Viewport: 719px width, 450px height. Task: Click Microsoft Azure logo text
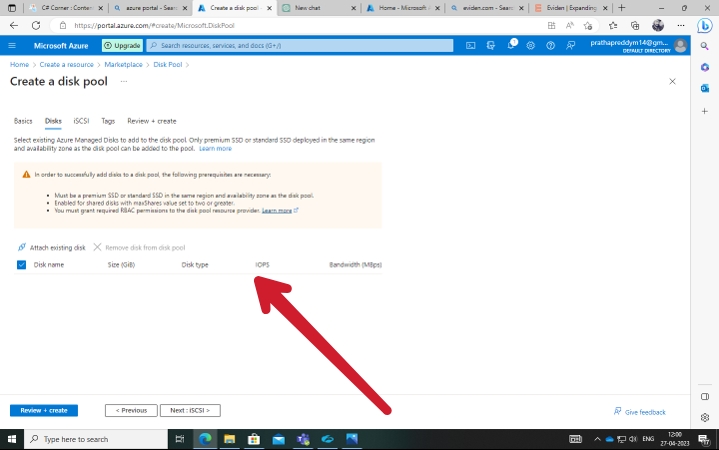click(x=61, y=45)
